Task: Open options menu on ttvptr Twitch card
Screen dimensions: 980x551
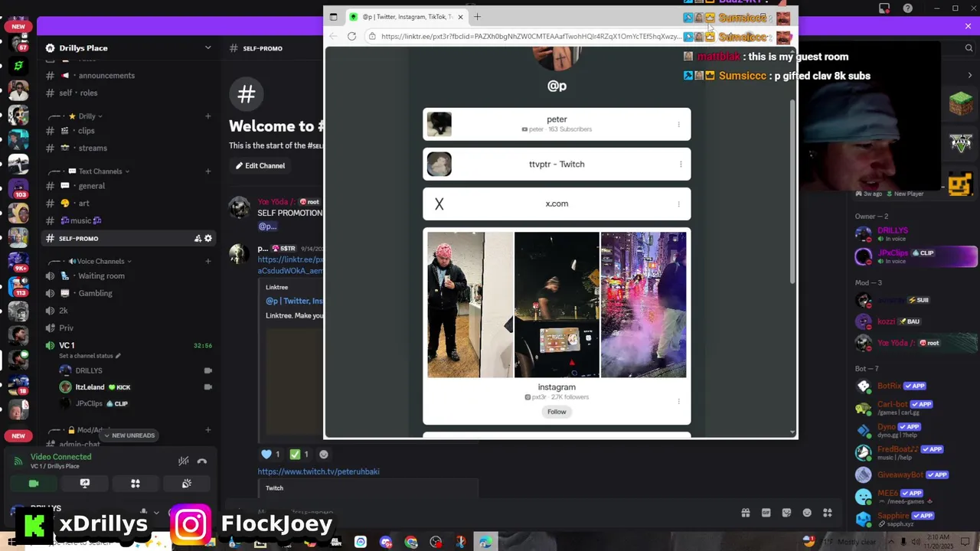Action: [680, 164]
